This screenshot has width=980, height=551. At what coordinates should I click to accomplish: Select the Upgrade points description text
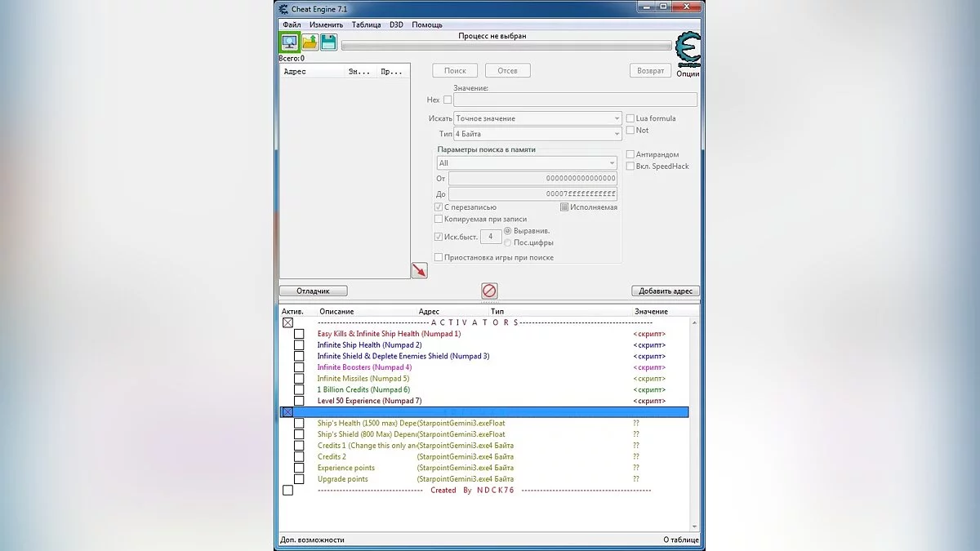point(342,479)
